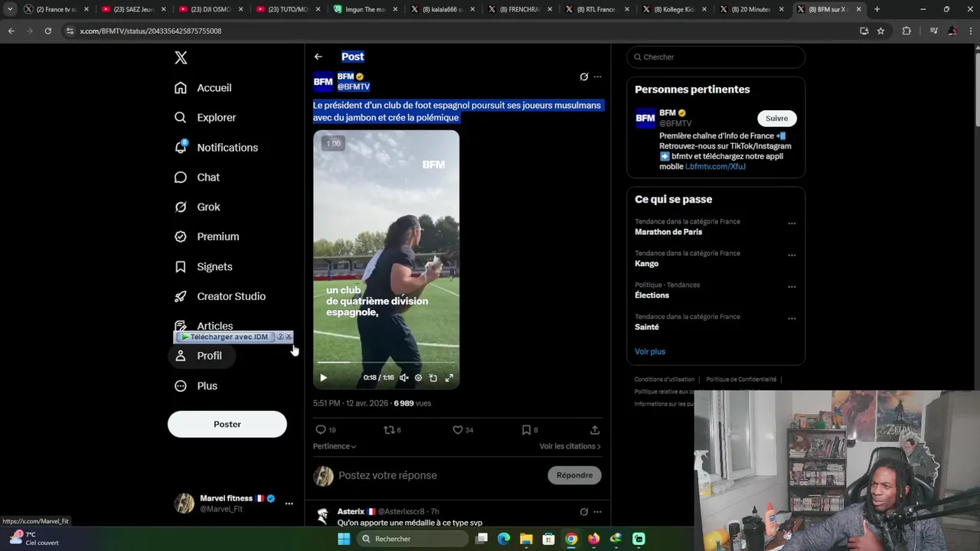The height and width of the screenshot is (551, 980).
Task: Open Conditions d'utilisation link
Action: pyautogui.click(x=665, y=379)
